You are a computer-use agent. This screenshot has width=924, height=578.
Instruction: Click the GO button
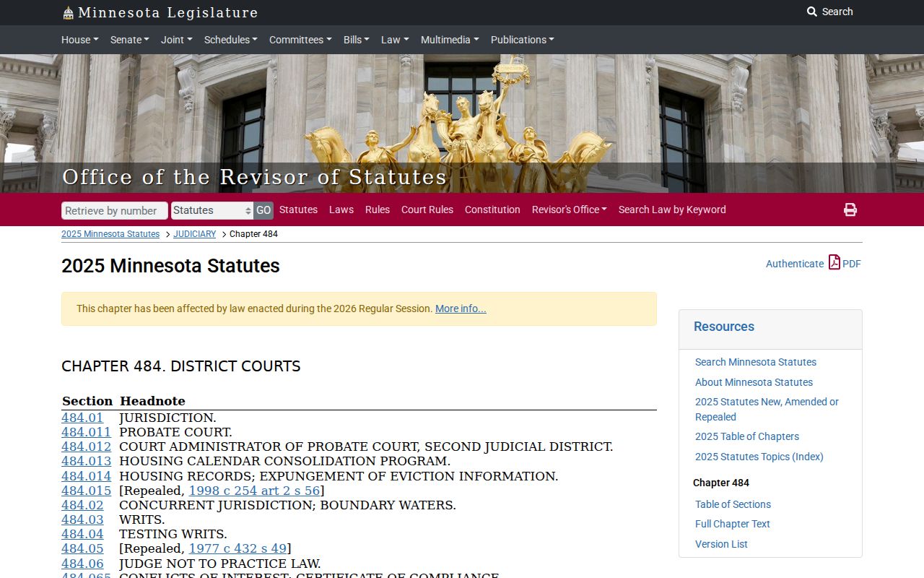263,210
